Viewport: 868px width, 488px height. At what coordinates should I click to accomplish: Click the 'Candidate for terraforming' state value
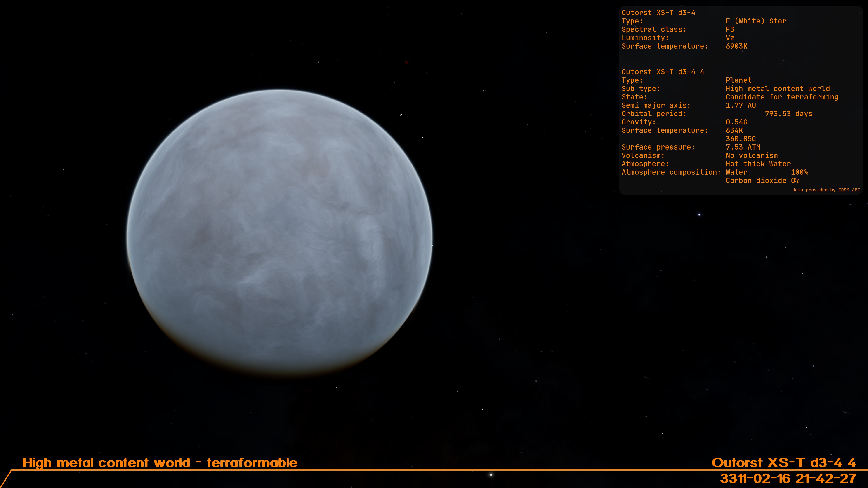point(782,97)
